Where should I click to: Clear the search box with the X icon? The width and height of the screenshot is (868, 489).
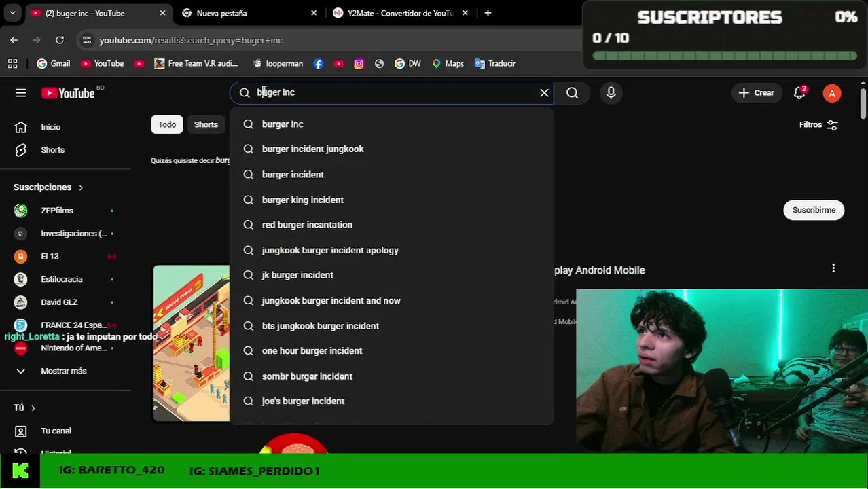point(544,93)
